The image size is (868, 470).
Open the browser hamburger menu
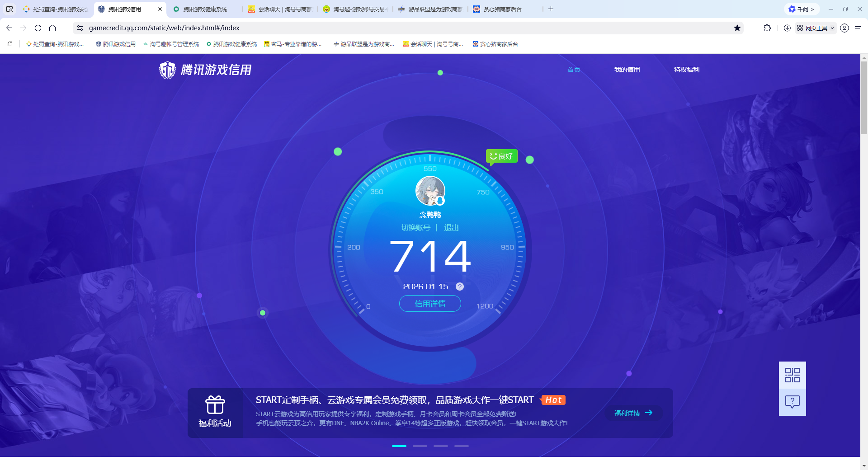point(858,28)
